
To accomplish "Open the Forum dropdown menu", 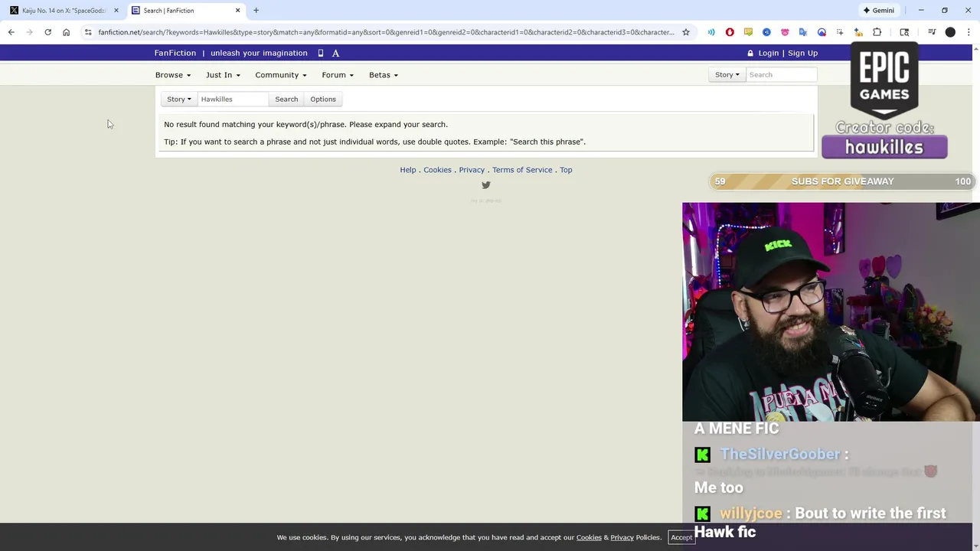I will pos(338,75).
